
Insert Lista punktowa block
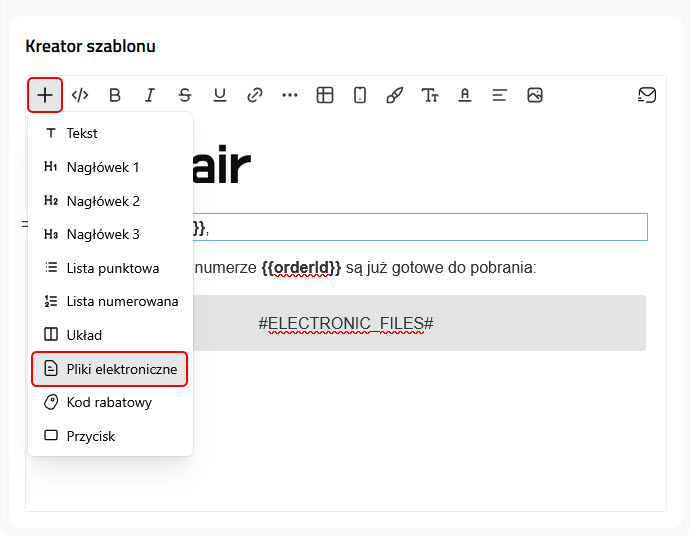110,268
